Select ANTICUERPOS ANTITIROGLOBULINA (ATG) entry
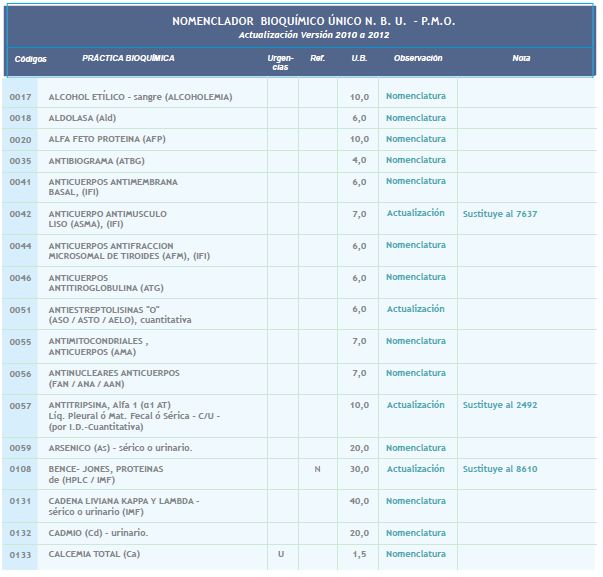The width and height of the screenshot is (603, 577). pyautogui.click(x=106, y=283)
